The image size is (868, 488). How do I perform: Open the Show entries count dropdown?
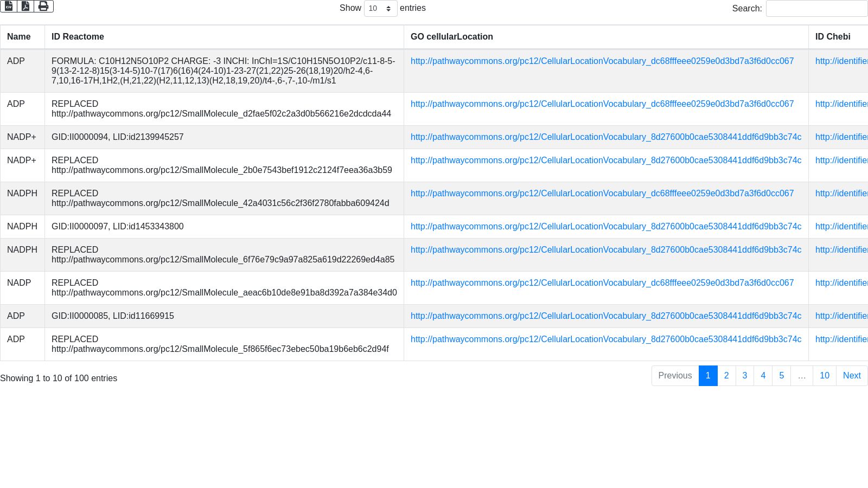[x=380, y=9]
